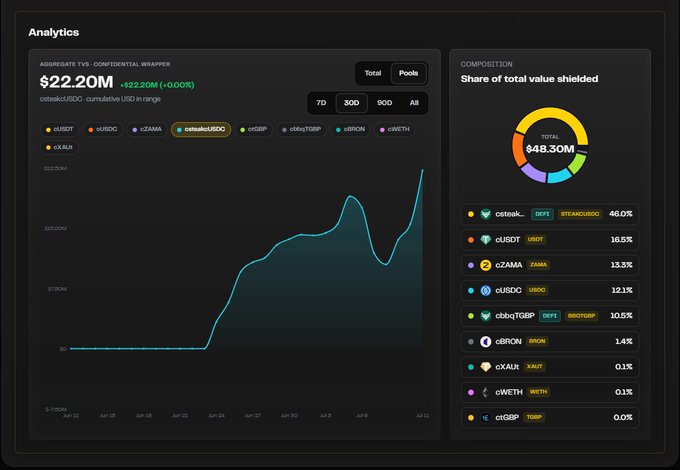Click the DEFI tag on cbbqTGBP row
680x470 pixels.
tap(549, 316)
